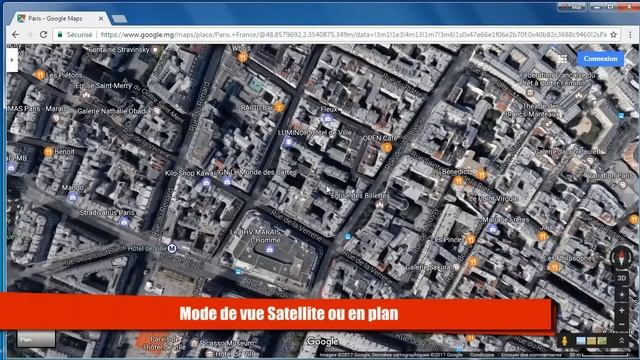Enable the 3D view button
This screenshot has height=360, width=640.
tap(621, 278)
